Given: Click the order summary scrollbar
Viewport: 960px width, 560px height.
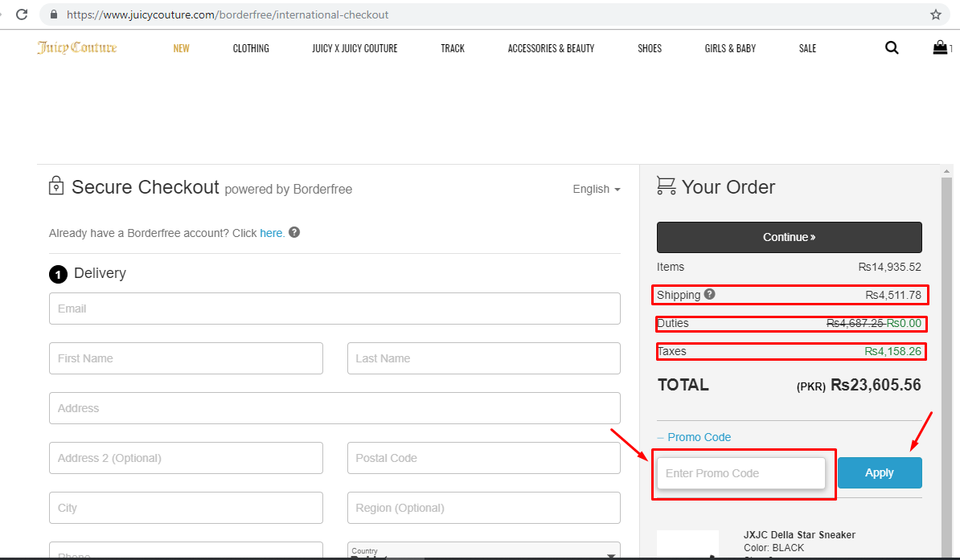Looking at the screenshot, I should pos(946,367).
